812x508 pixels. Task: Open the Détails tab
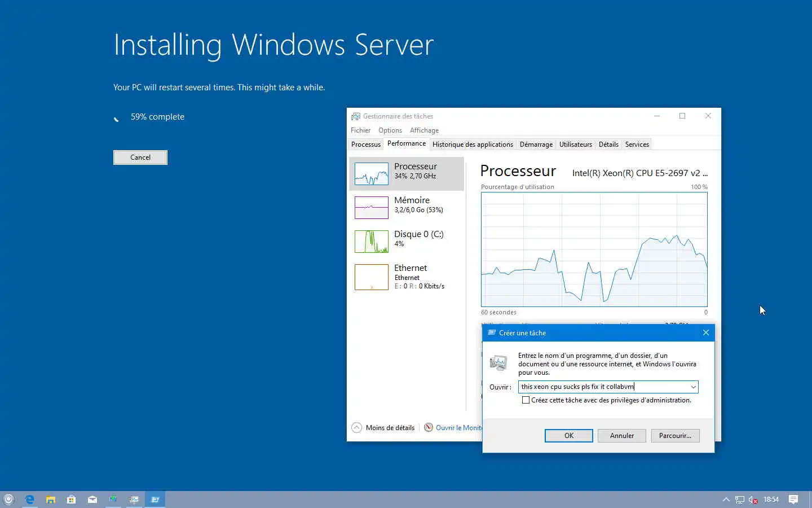[x=608, y=144]
